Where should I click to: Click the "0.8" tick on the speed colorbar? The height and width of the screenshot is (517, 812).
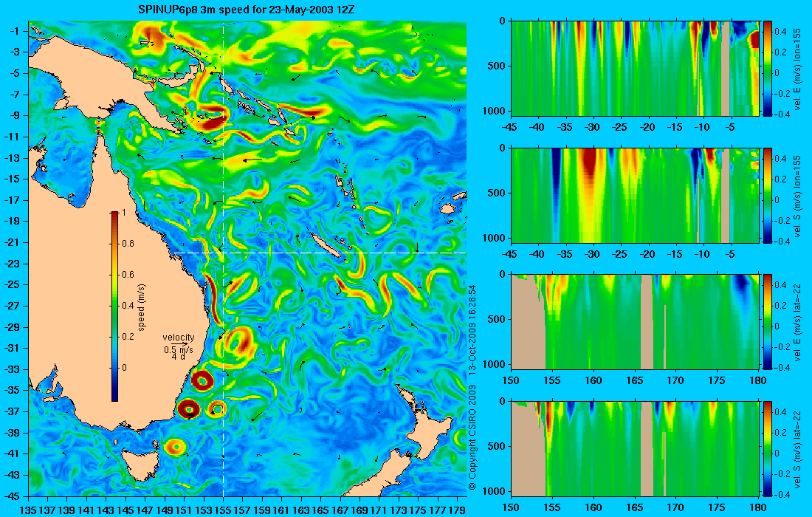point(128,244)
